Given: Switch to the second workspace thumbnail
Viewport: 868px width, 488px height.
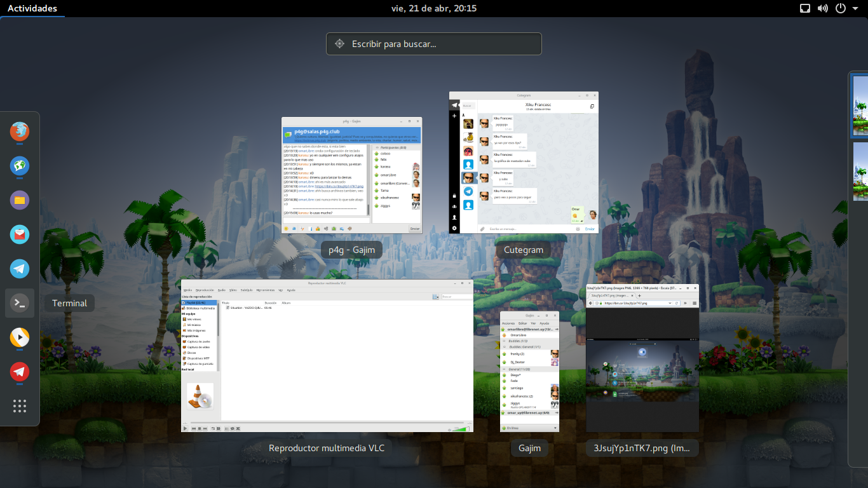Looking at the screenshot, I should pos(860,172).
